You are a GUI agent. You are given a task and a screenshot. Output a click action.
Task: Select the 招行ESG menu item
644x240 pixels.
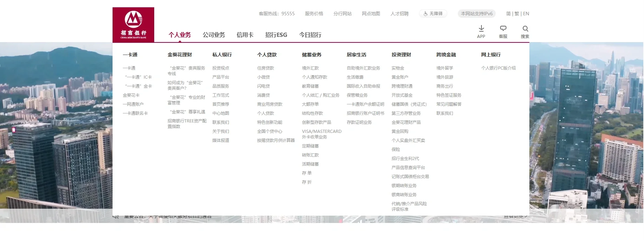[x=276, y=35]
